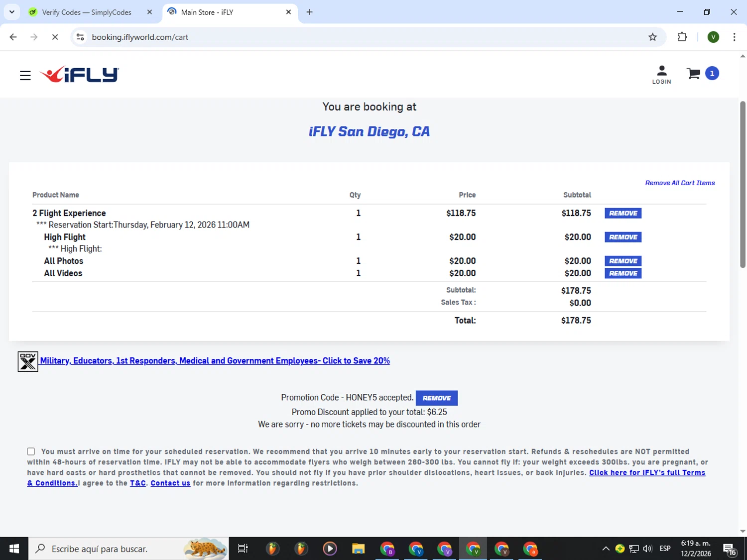Go forward in browser history
This screenshot has height=560, width=747.
(34, 37)
